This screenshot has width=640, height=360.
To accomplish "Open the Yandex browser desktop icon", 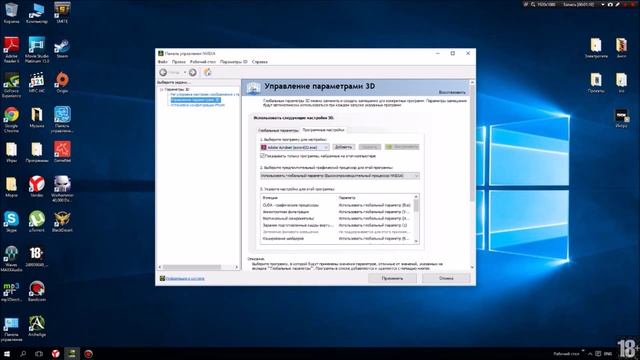I will click(37, 186).
